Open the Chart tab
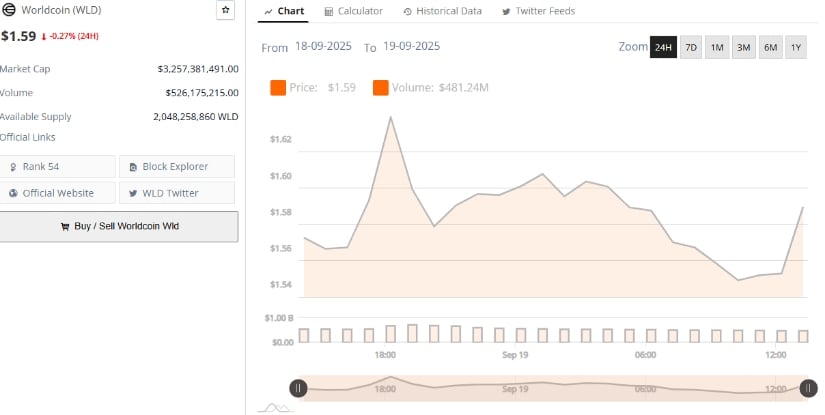Image resolution: width=825 pixels, height=415 pixels. point(284,11)
